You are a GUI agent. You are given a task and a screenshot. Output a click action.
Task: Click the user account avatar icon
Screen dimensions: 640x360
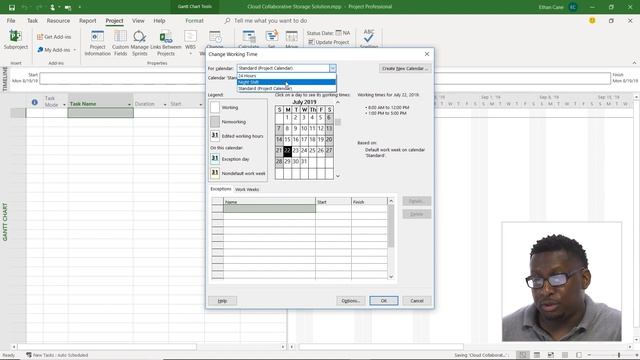coord(573,7)
